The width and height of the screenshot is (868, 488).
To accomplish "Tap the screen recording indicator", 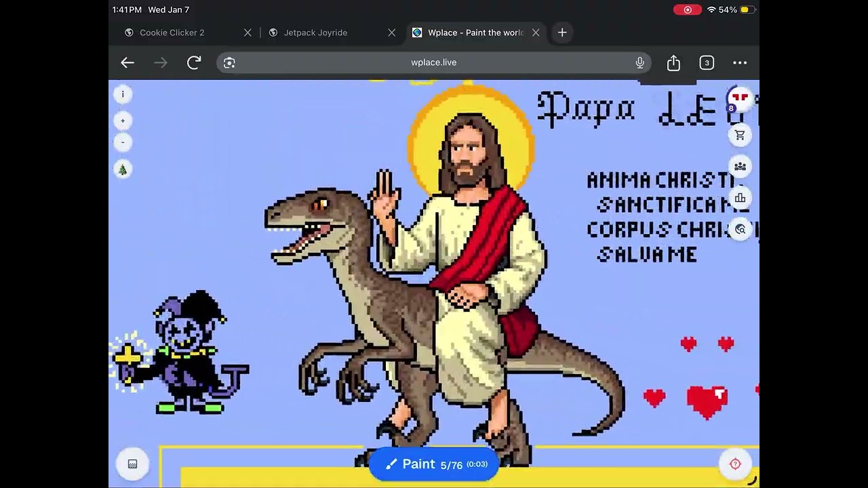I will 688,10.
